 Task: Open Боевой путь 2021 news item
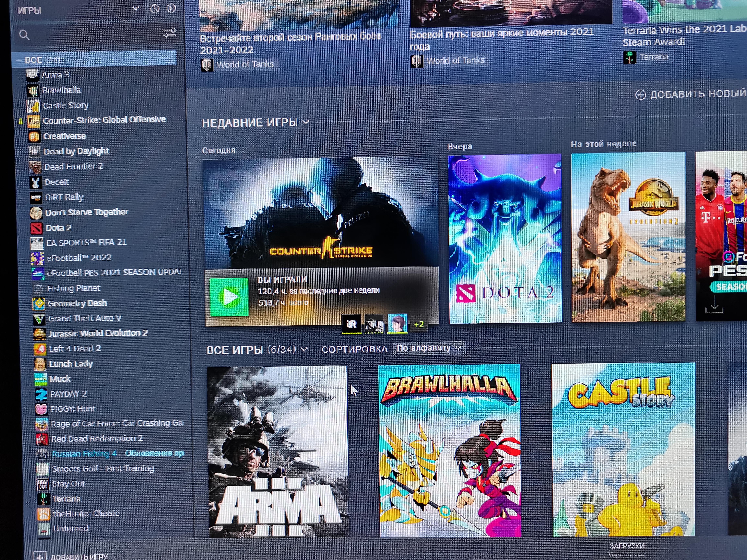coord(502,39)
